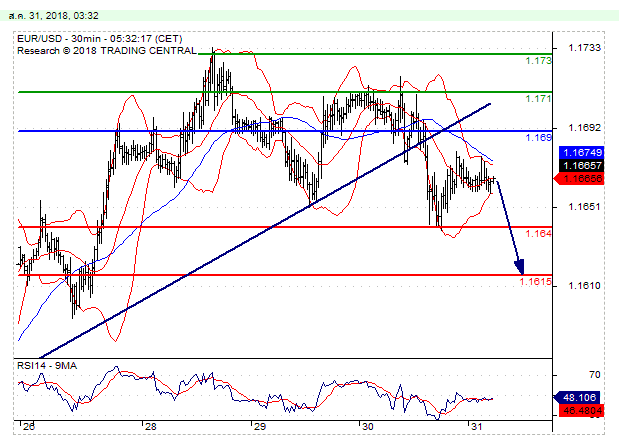
Task: Click the date axis label 30
Action: 368,426
